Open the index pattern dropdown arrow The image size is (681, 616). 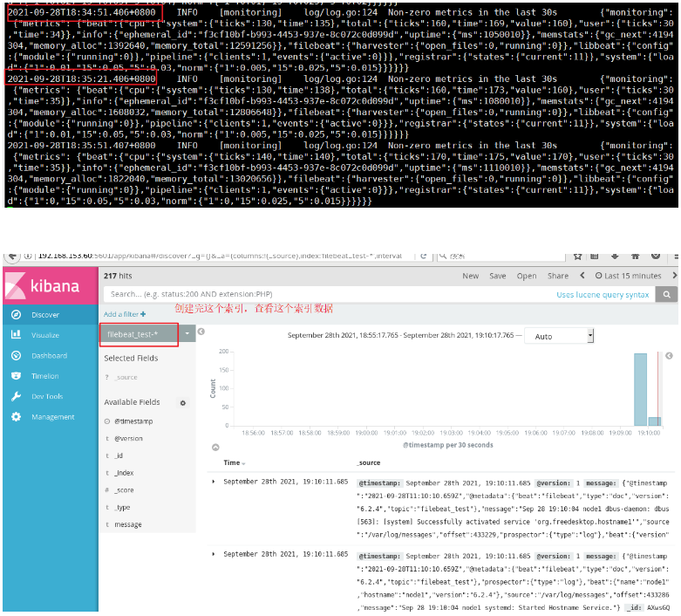point(187,334)
